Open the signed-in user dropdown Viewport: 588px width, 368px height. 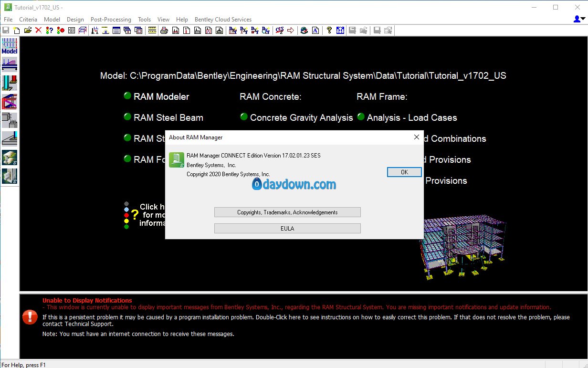point(579,19)
